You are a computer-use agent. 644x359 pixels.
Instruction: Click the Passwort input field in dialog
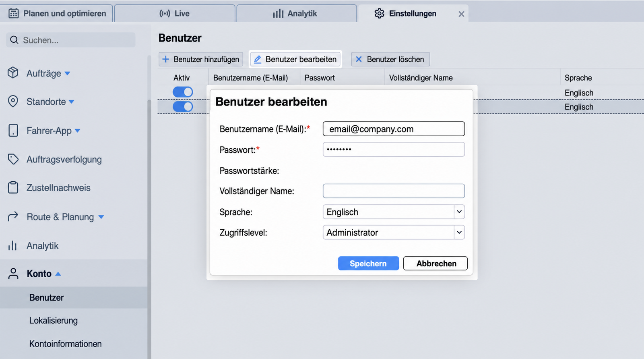coord(394,149)
